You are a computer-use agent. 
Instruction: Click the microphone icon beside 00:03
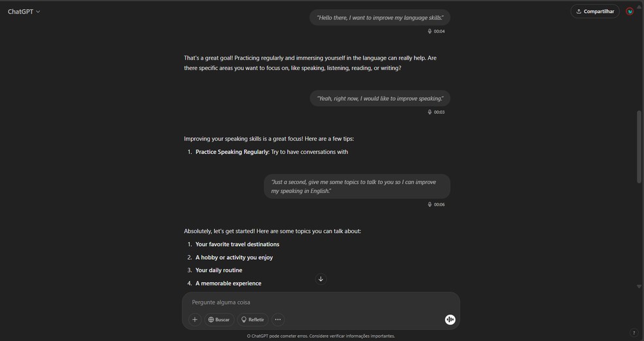(430, 113)
